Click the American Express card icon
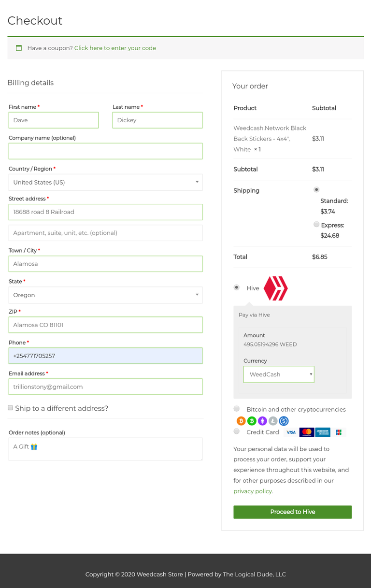The height and width of the screenshot is (588, 371). pyautogui.click(x=323, y=432)
